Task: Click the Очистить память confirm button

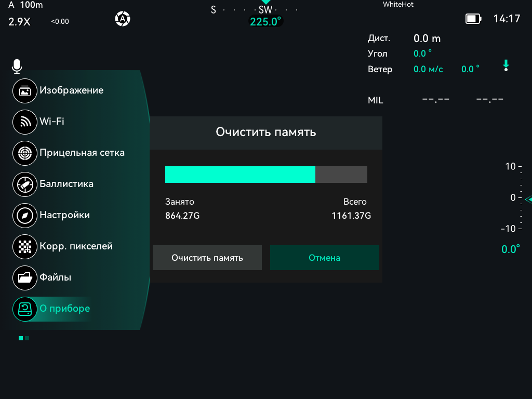Action: click(x=207, y=258)
